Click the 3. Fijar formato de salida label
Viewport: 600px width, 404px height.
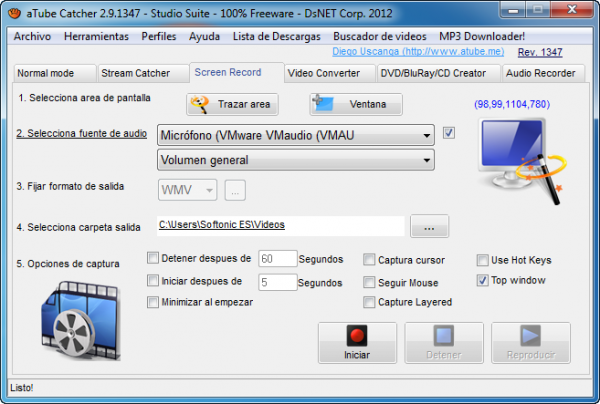coord(70,186)
